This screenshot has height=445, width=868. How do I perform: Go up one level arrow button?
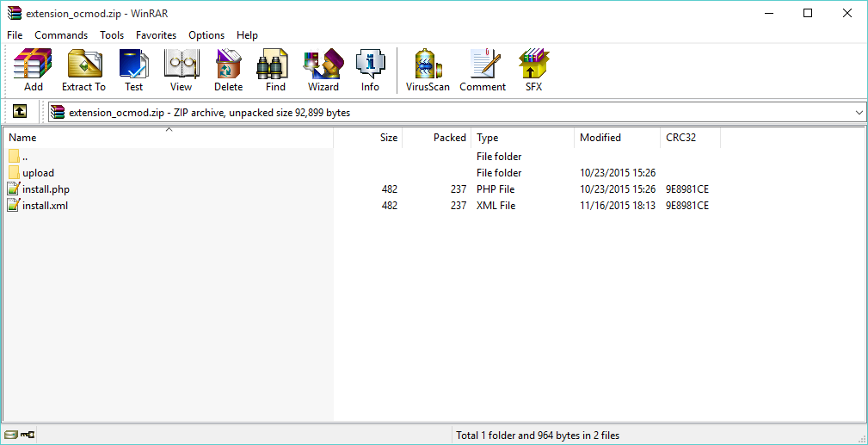tap(20, 112)
